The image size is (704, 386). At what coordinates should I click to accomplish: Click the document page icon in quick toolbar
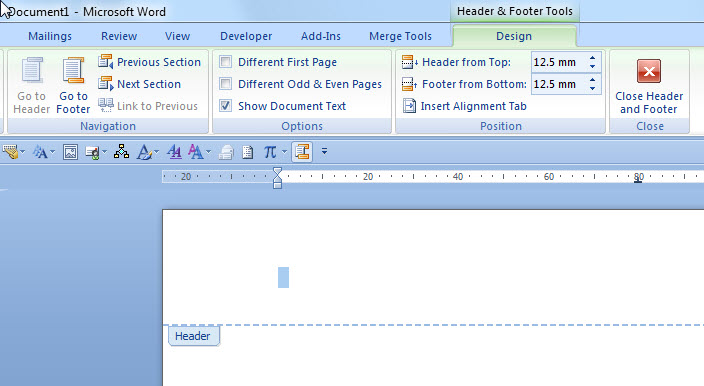(x=247, y=152)
